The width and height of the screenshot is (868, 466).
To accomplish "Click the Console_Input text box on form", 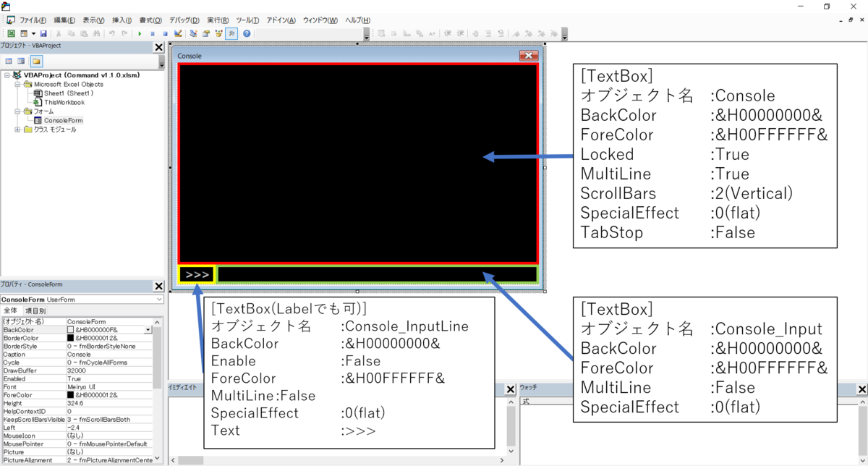I will [x=378, y=274].
